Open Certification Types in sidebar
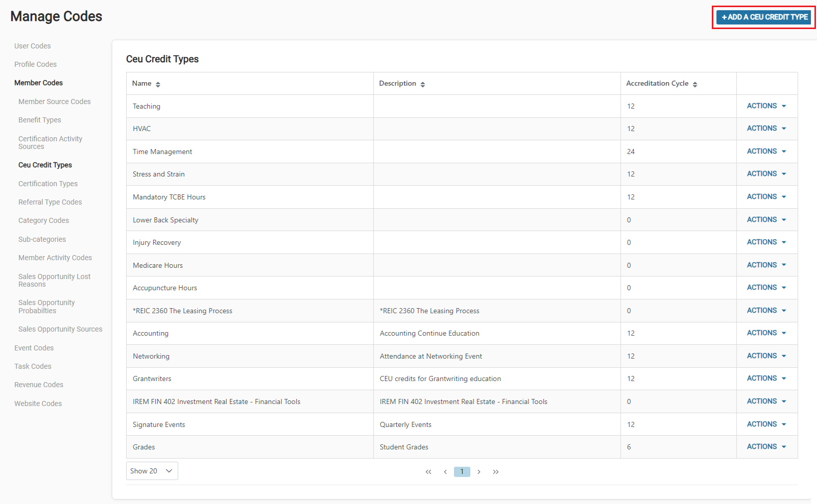The height and width of the screenshot is (504, 817). [x=48, y=184]
